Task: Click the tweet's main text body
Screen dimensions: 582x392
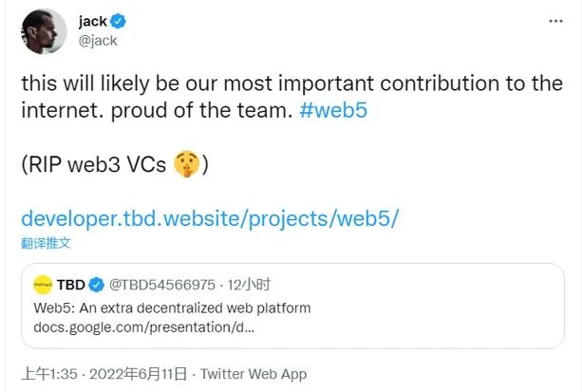Action: (x=292, y=97)
